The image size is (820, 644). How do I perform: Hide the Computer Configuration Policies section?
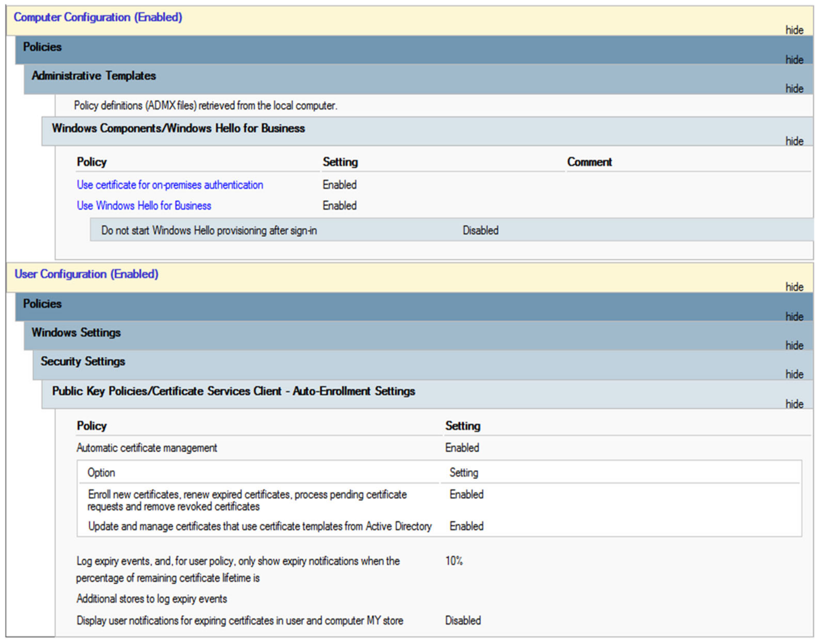pyautogui.click(x=794, y=60)
